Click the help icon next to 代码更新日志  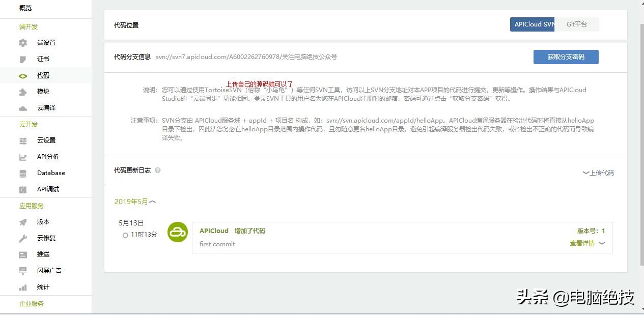(158, 170)
